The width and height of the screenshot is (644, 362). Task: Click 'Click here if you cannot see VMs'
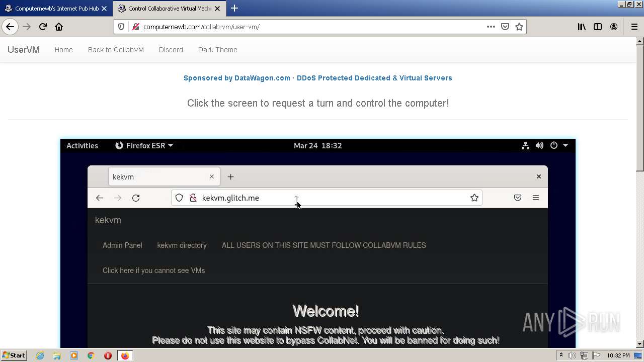(x=153, y=270)
